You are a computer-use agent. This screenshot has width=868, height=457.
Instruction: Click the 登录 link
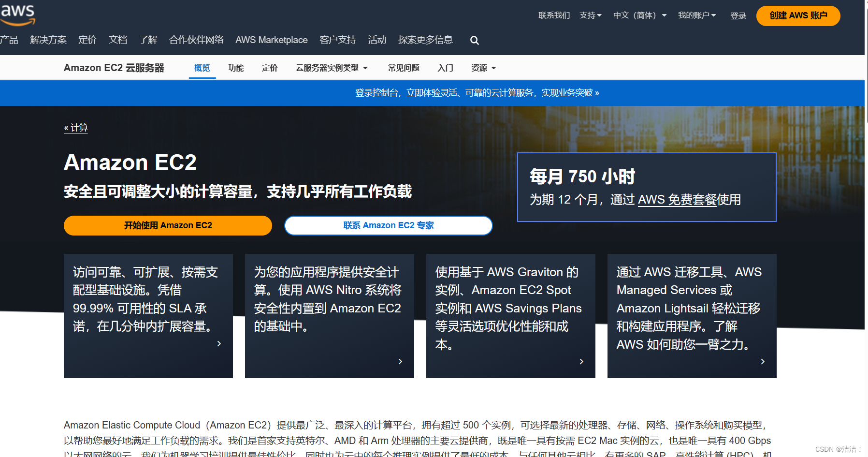coord(738,16)
